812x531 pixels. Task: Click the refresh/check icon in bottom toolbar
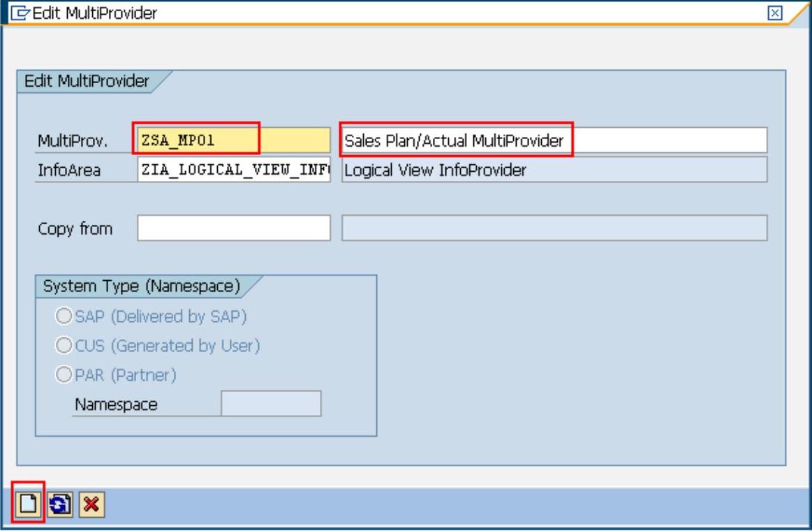click(x=60, y=504)
